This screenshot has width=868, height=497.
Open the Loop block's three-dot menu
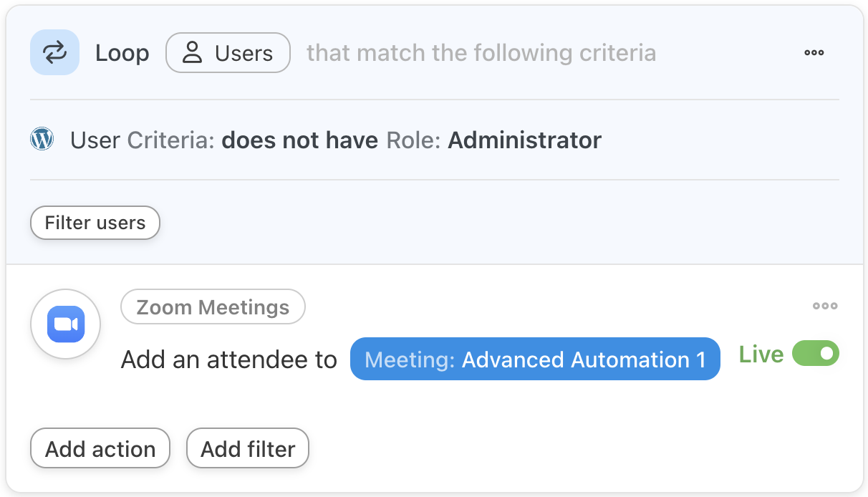(x=814, y=53)
